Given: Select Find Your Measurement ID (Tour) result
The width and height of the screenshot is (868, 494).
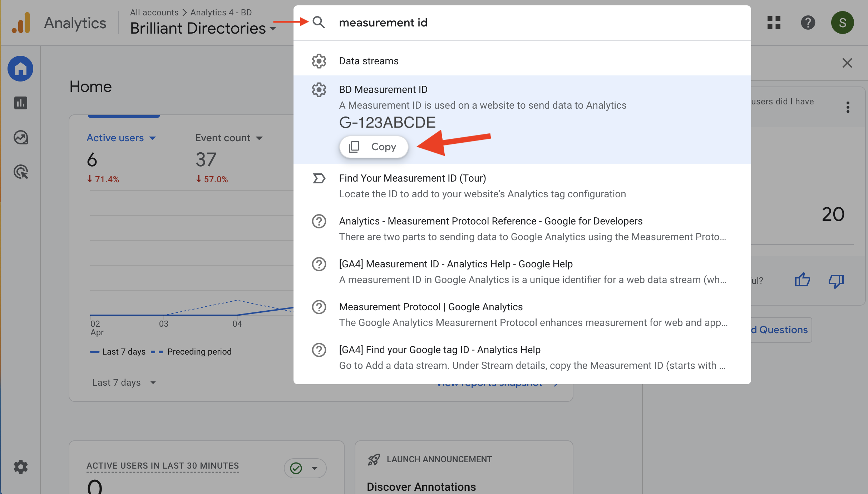Looking at the screenshot, I should (412, 178).
